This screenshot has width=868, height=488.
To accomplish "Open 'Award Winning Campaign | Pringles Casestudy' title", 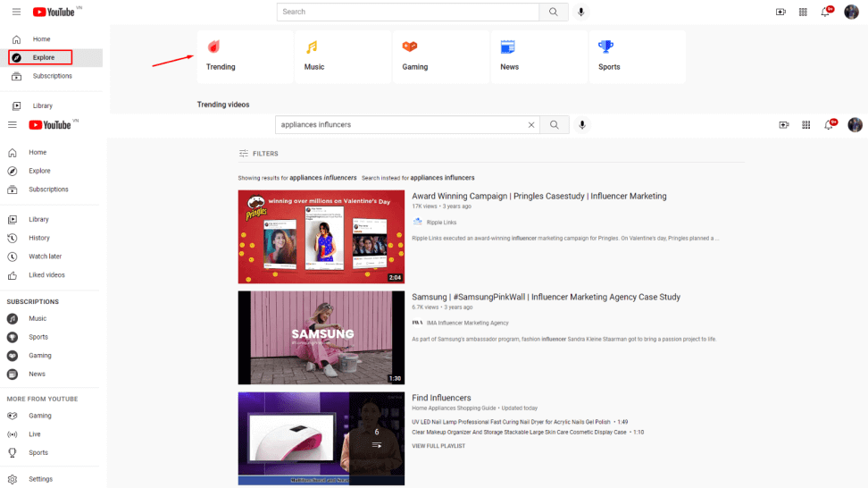I will tap(539, 196).
